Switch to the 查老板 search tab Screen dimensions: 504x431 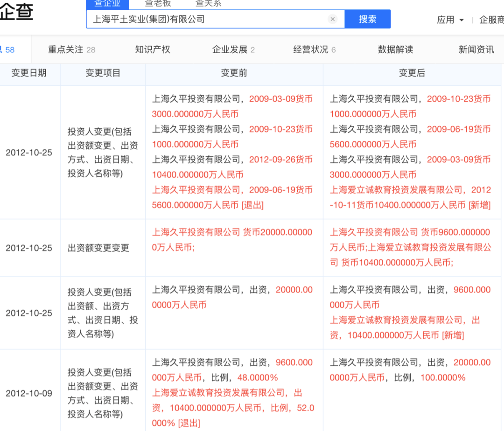click(x=158, y=4)
